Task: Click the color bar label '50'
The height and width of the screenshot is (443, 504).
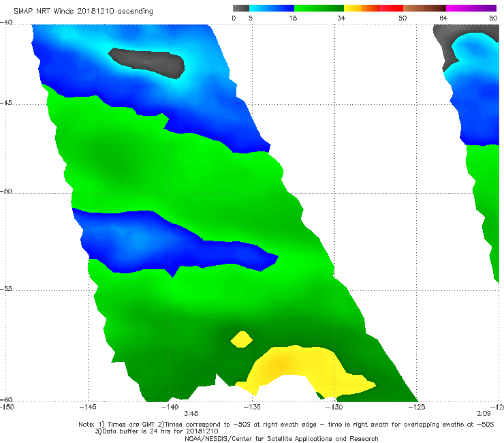Action: coord(403,18)
